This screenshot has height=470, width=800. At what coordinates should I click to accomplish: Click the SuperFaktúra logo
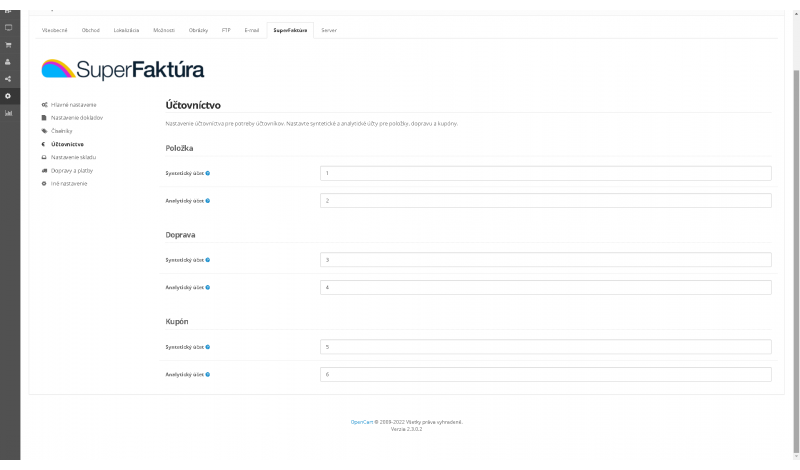[x=122, y=69]
